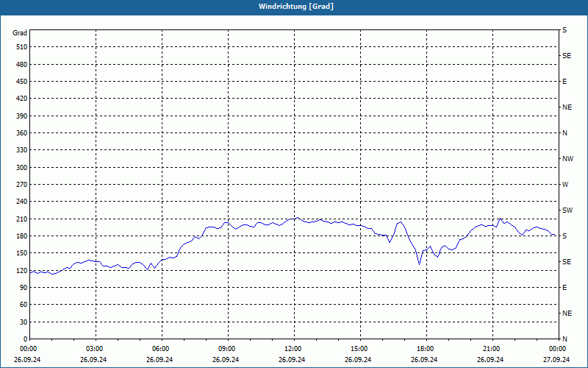Select the 12:00 x-axis time
The width and height of the screenshot is (588, 368).
293,349
